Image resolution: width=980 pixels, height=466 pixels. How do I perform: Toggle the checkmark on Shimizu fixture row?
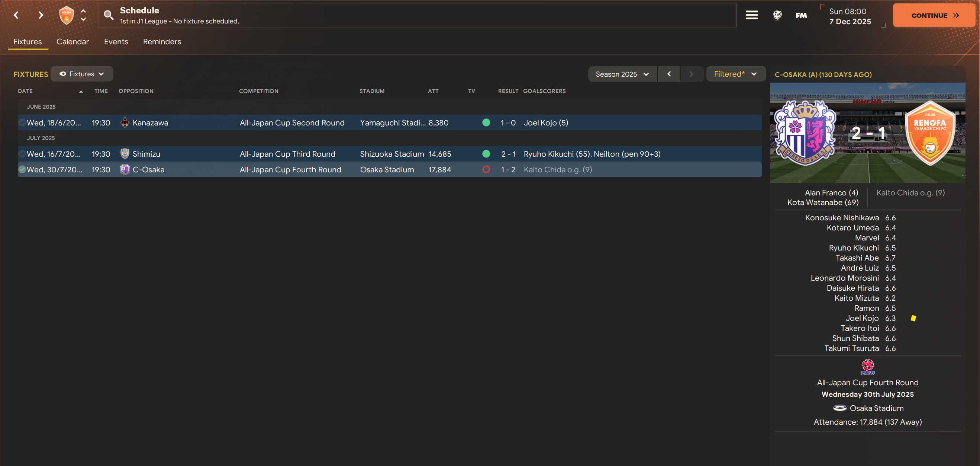(22, 154)
